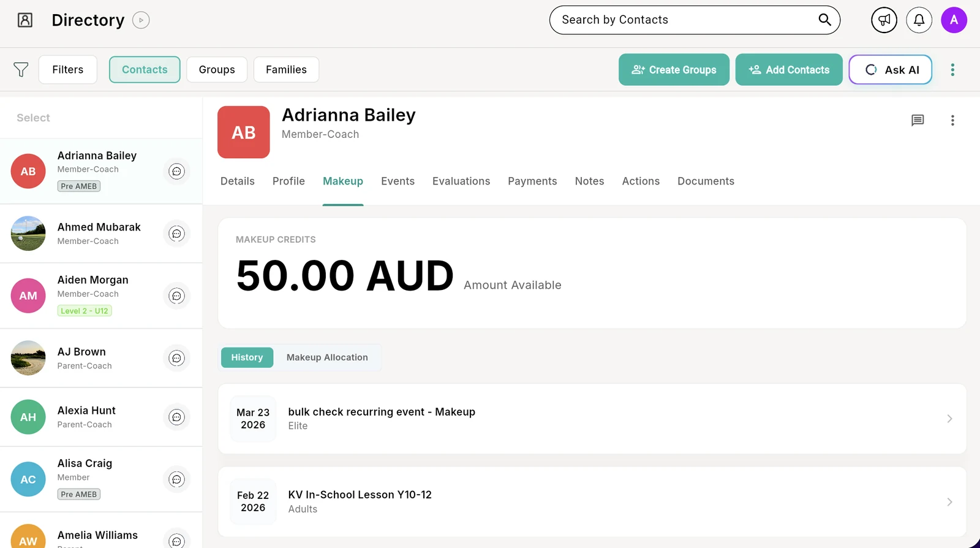Message Alisa Craig from the contact list
This screenshot has width=980, height=548.
click(x=176, y=479)
